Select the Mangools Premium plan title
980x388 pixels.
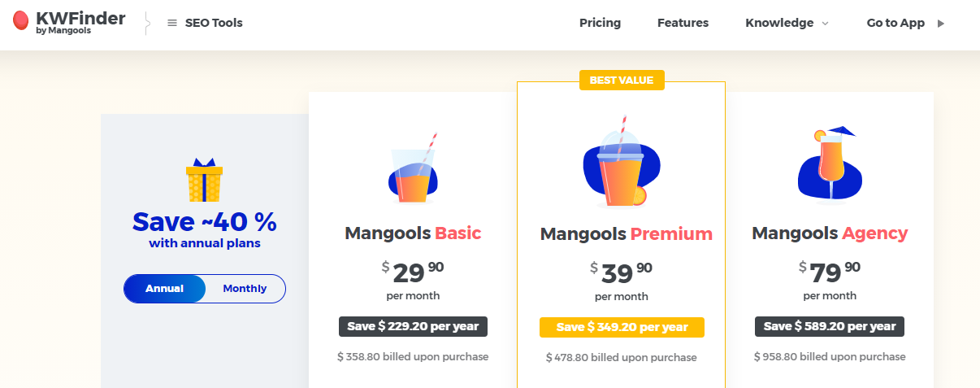click(x=626, y=234)
